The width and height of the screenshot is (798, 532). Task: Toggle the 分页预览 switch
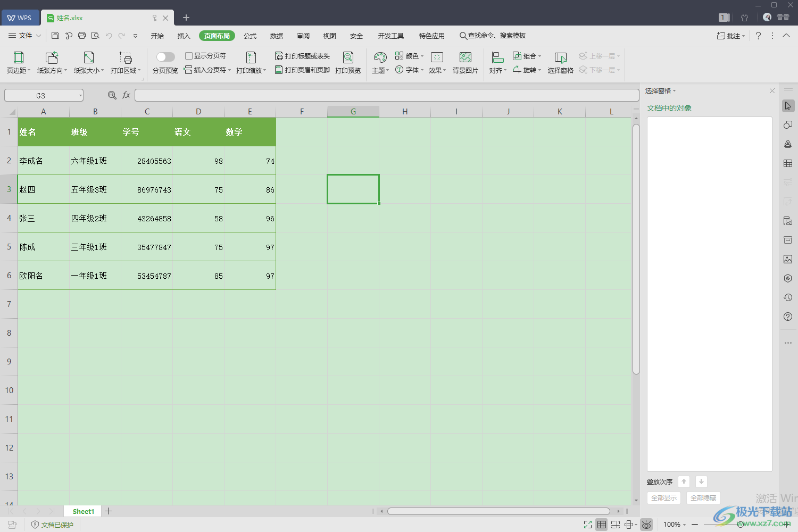165,57
